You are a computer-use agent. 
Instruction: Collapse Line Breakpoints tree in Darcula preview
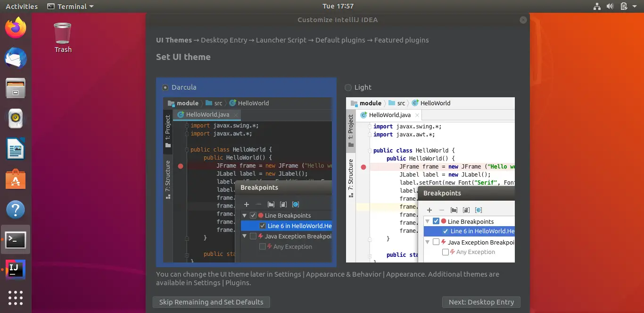[x=245, y=215]
